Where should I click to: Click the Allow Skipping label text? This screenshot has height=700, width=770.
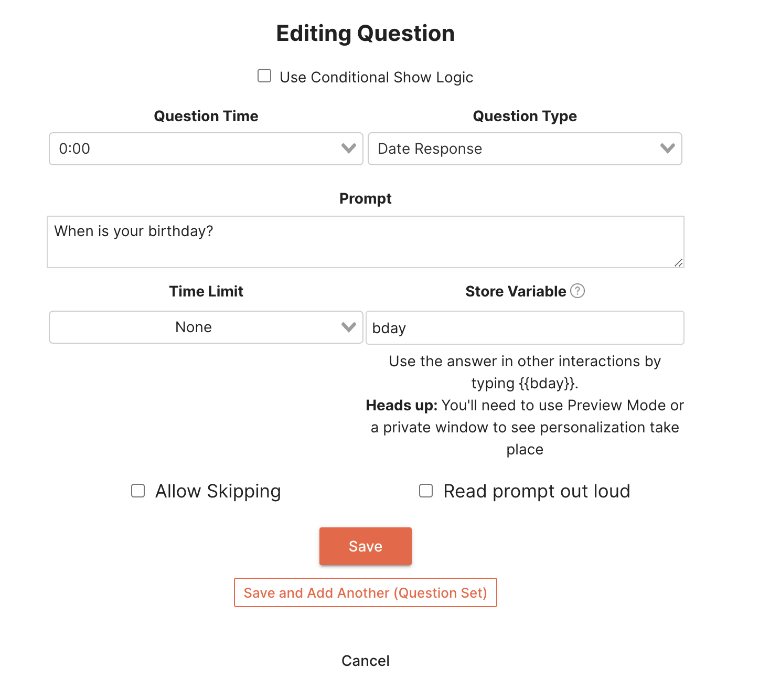[218, 491]
